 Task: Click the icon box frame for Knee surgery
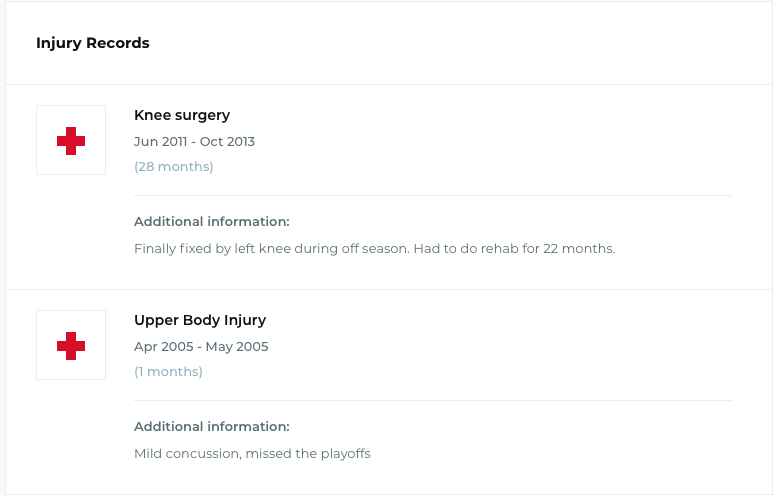[71, 140]
